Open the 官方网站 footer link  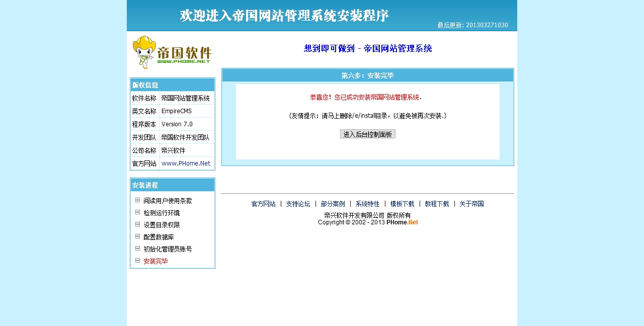[264, 204]
